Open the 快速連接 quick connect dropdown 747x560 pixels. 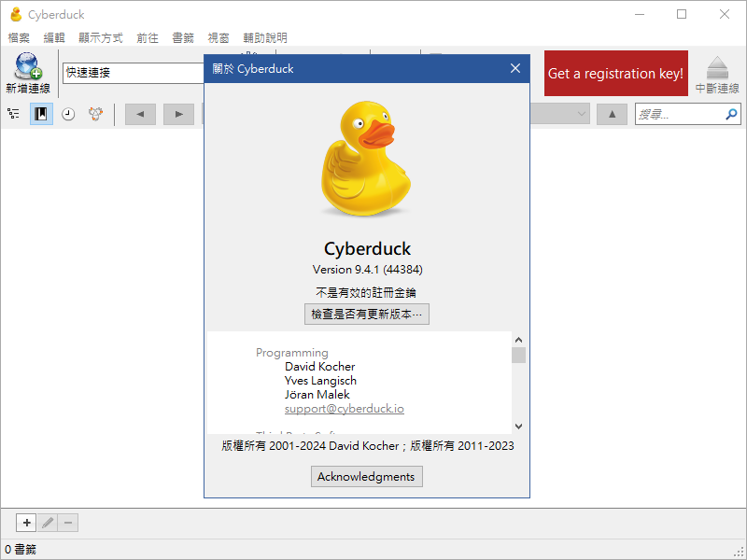point(131,73)
